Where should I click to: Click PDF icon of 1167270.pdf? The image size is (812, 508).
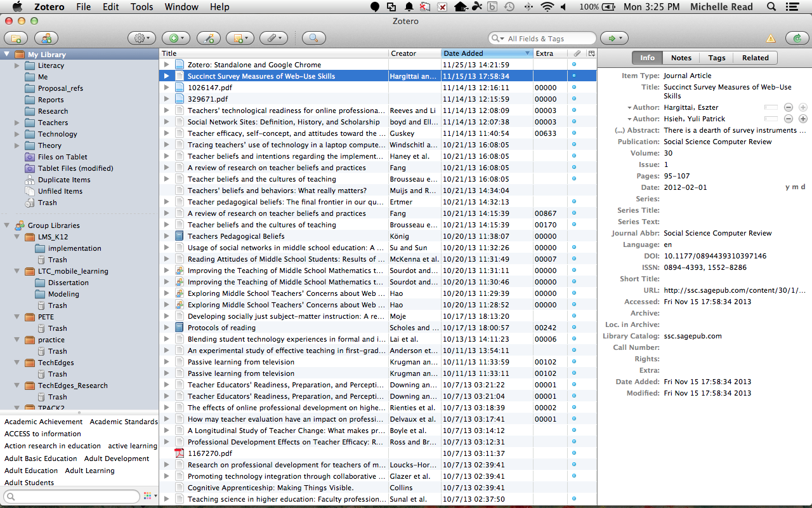pos(179,453)
